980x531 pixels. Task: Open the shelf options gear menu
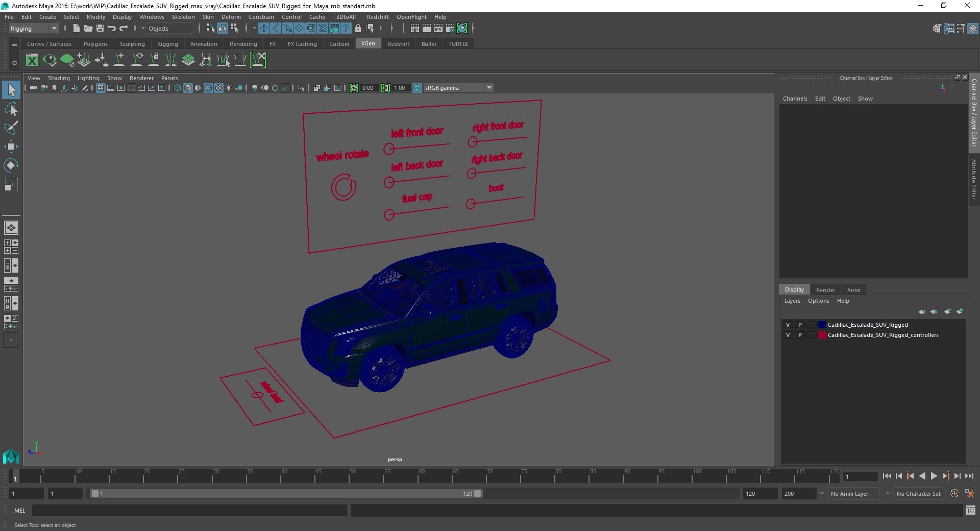tap(14, 63)
